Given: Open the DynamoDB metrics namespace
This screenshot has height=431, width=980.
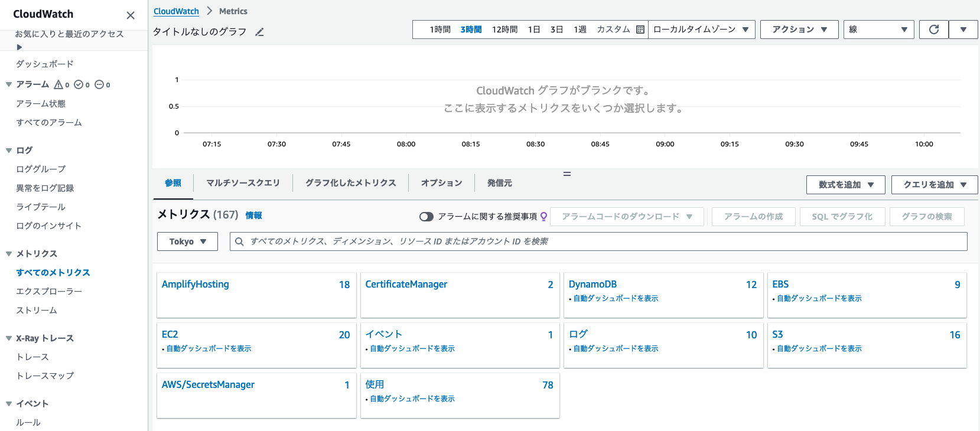Looking at the screenshot, I should (592, 285).
